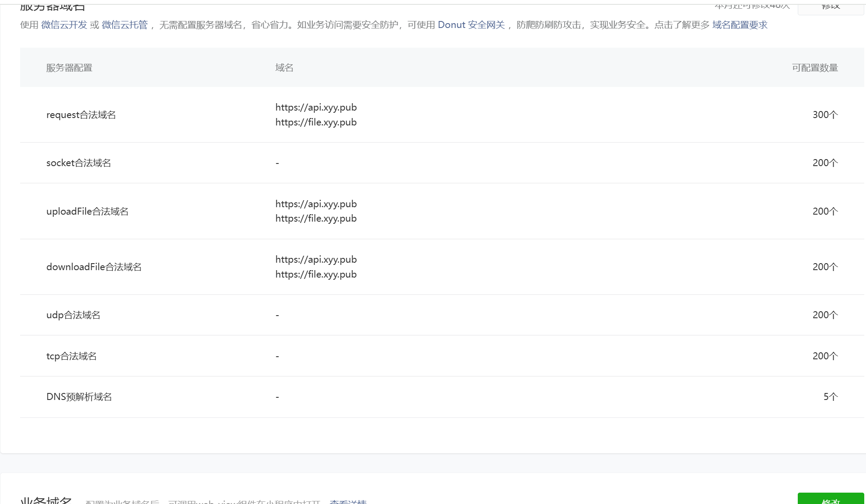The width and height of the screenshot is (866, 504).
Task: Select the downloadFile合法域名 row label
Action: 94,267
